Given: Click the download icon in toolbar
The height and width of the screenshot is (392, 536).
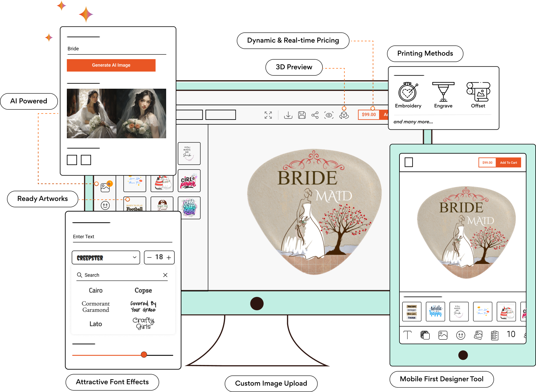Looking at the screenshot, I should tap(288, 115).
